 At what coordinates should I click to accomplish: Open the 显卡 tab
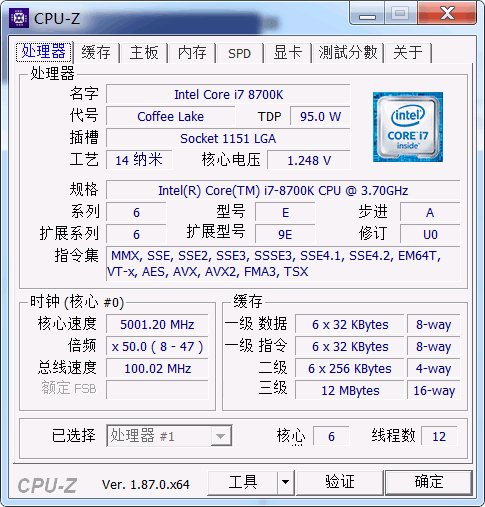click(x=287, y=53)
